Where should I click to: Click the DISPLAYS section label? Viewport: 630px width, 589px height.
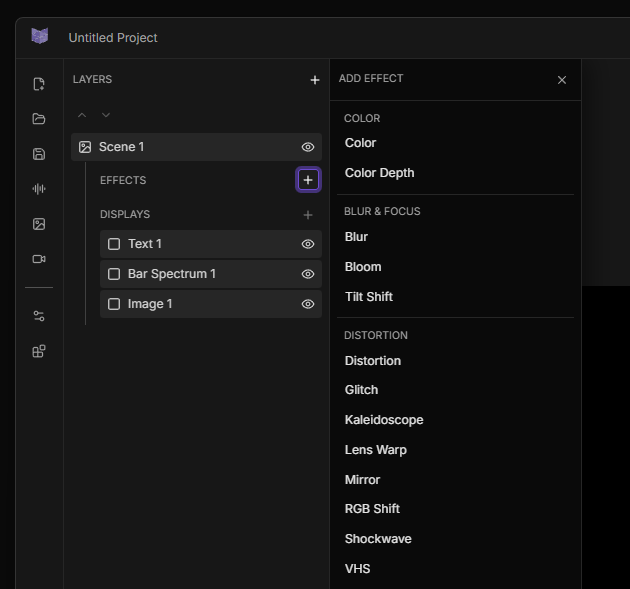coord(125,214)
